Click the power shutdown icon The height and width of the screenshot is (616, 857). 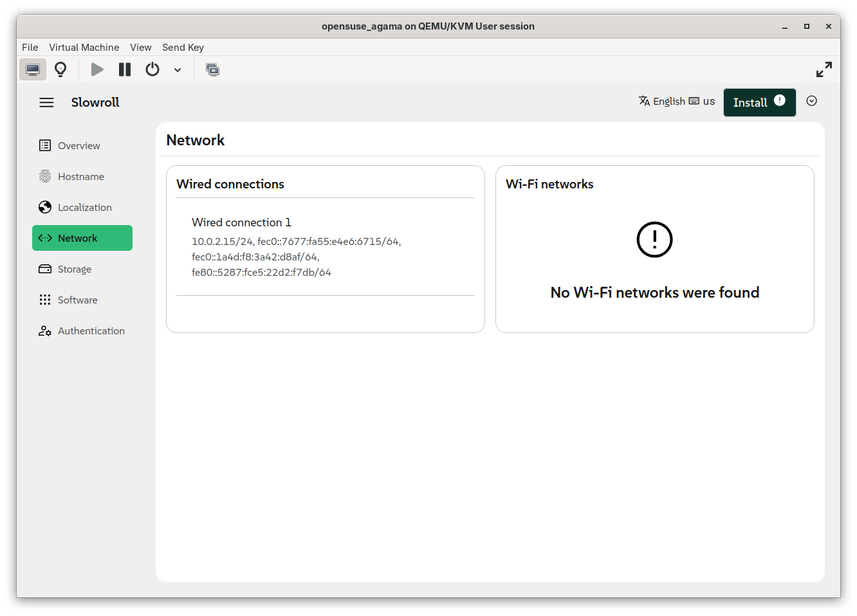[x=152, y=69]
